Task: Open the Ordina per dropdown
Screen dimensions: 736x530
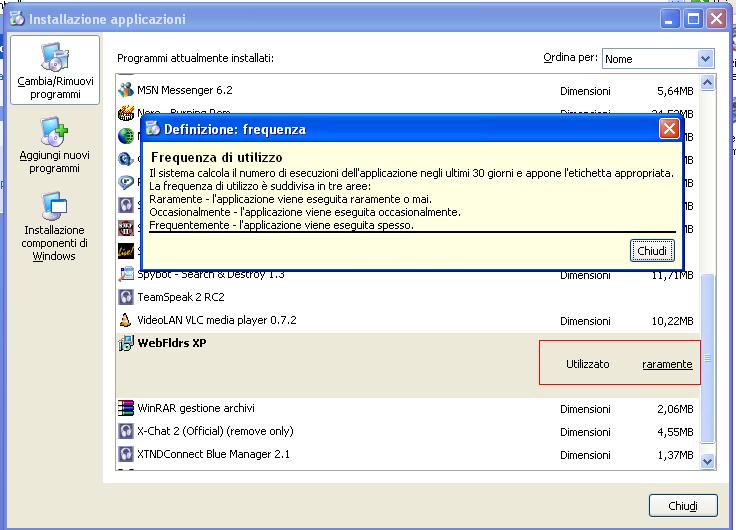Action: tap(705, 59)
